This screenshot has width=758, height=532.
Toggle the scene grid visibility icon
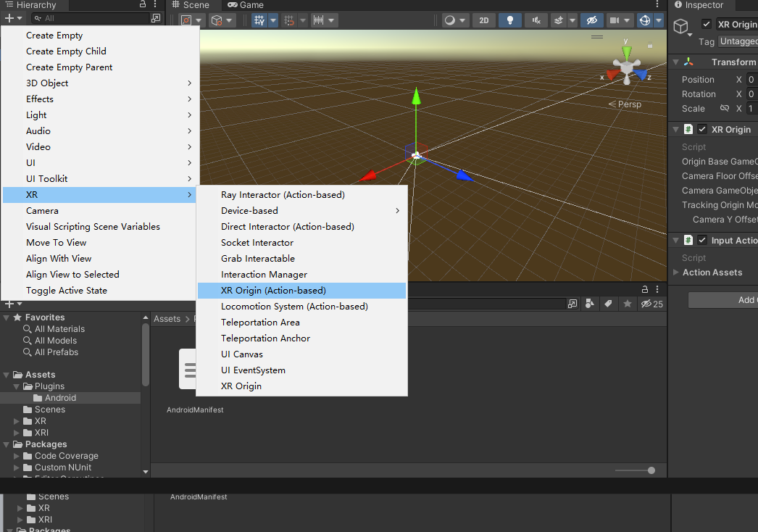[x=259, y=20]
